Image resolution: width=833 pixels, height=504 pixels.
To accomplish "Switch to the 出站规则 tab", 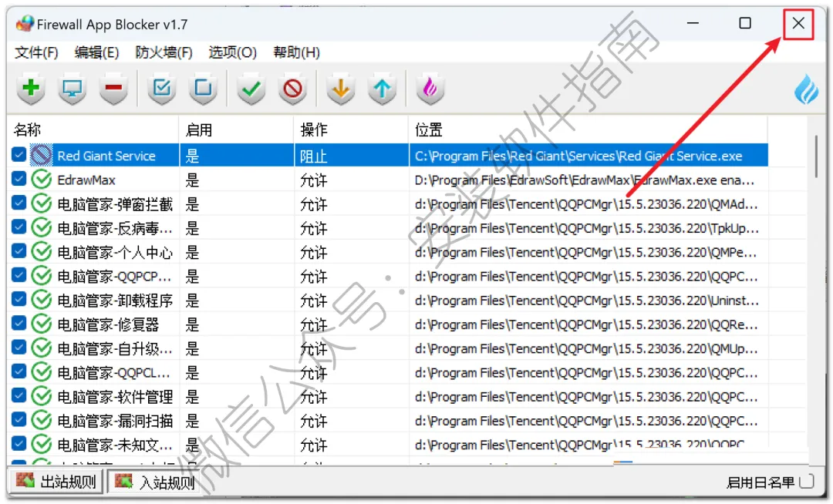I will pyautogui.click(x=56, y=482).
